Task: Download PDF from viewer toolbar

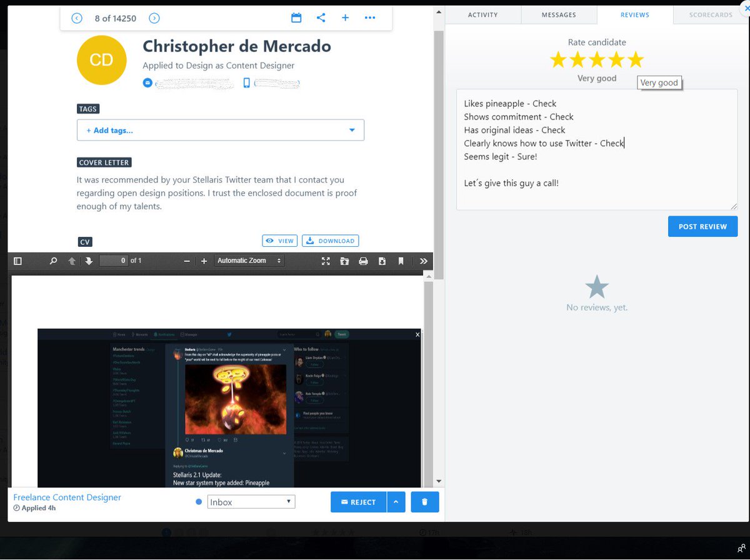Action: (382, 261)
